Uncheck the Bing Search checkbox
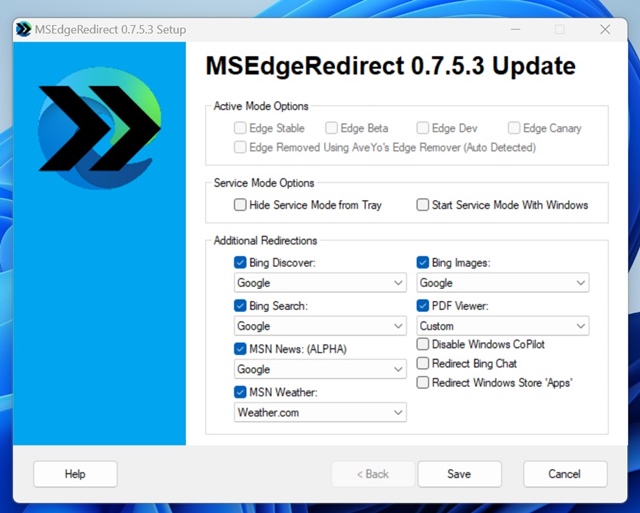Viewport: 640px width, 513px height. coord(240,306)
